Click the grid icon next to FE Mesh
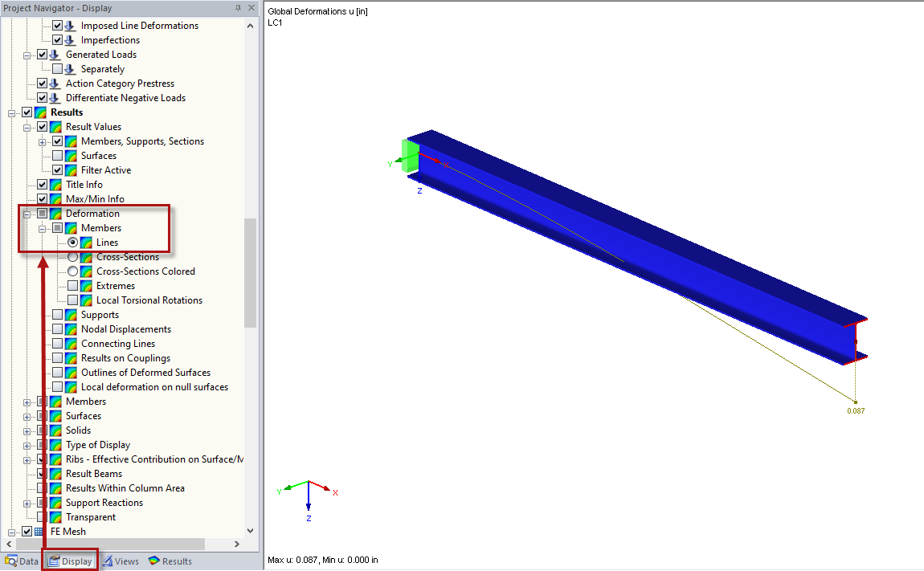 tap(39, 531)
